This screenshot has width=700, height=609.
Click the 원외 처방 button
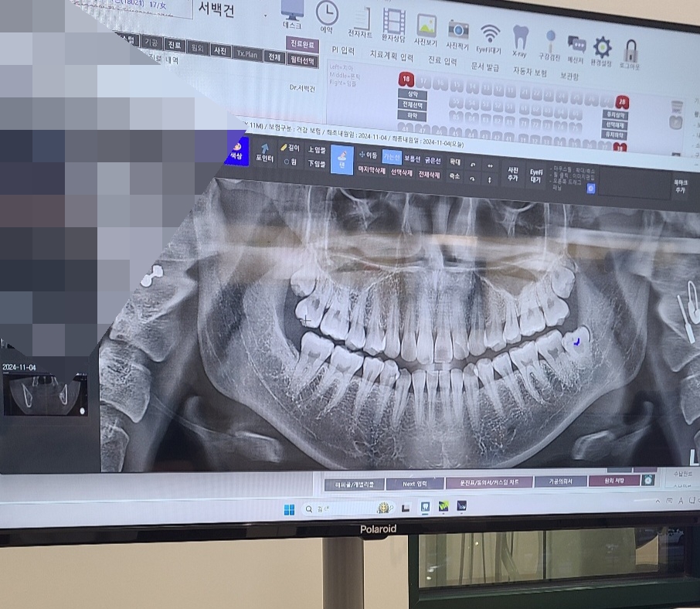click(x=614, y=481)
